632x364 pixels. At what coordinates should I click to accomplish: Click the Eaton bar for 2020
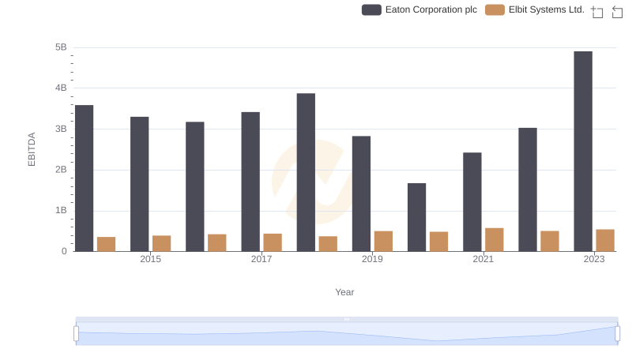417,217
